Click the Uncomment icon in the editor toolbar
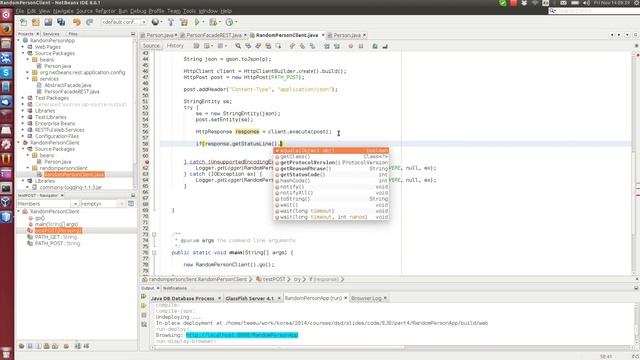 tap(385, 46)
